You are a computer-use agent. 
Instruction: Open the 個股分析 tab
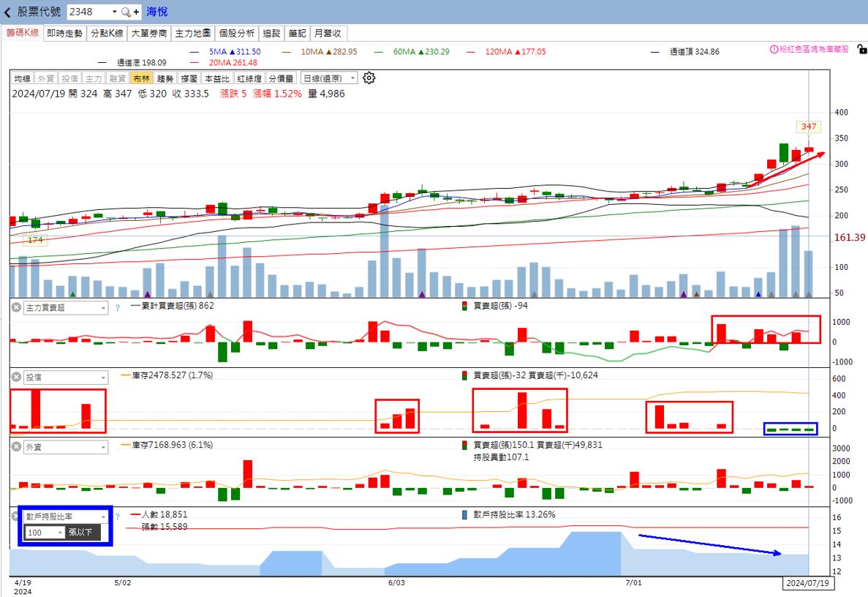pyautogui.click(x=236, y=33)
